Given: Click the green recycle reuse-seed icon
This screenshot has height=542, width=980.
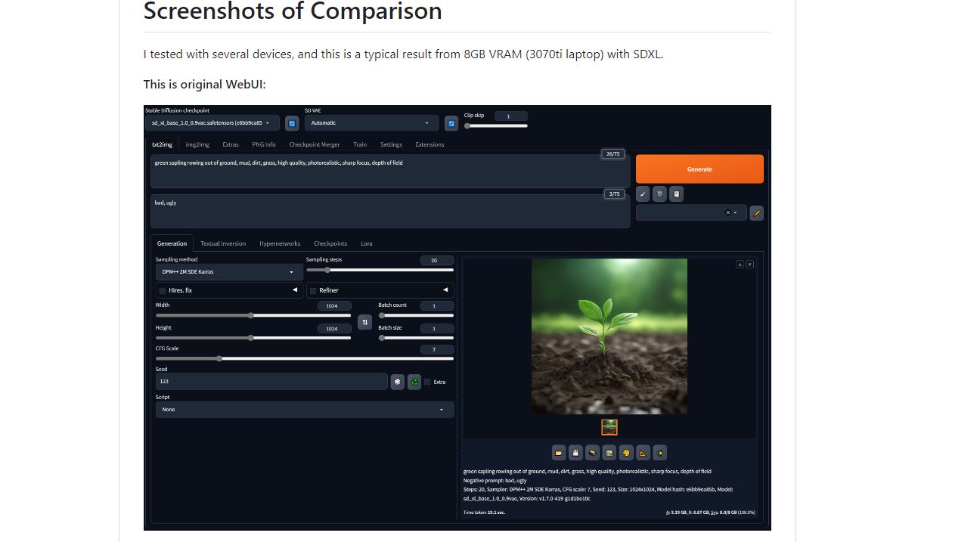Looking at the screenshot, I should (414, 382).
